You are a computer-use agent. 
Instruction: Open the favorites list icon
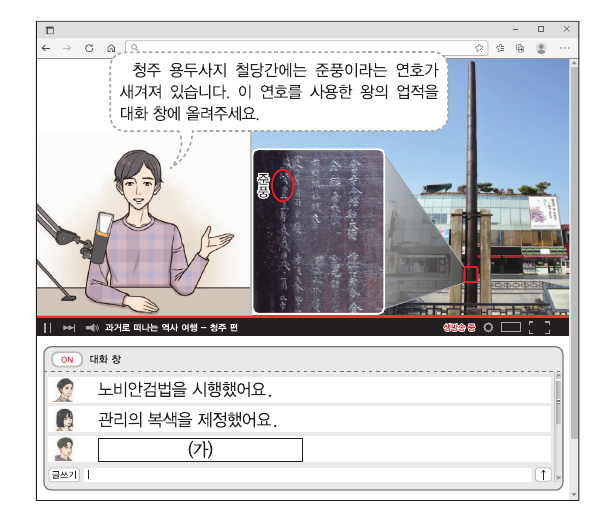tap(500, 48)
